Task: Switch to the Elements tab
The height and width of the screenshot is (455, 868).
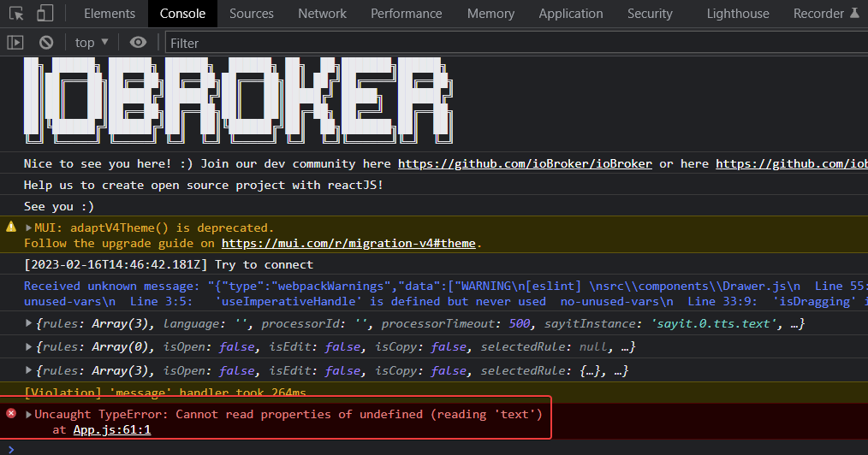Action: [x=110, y=14]
